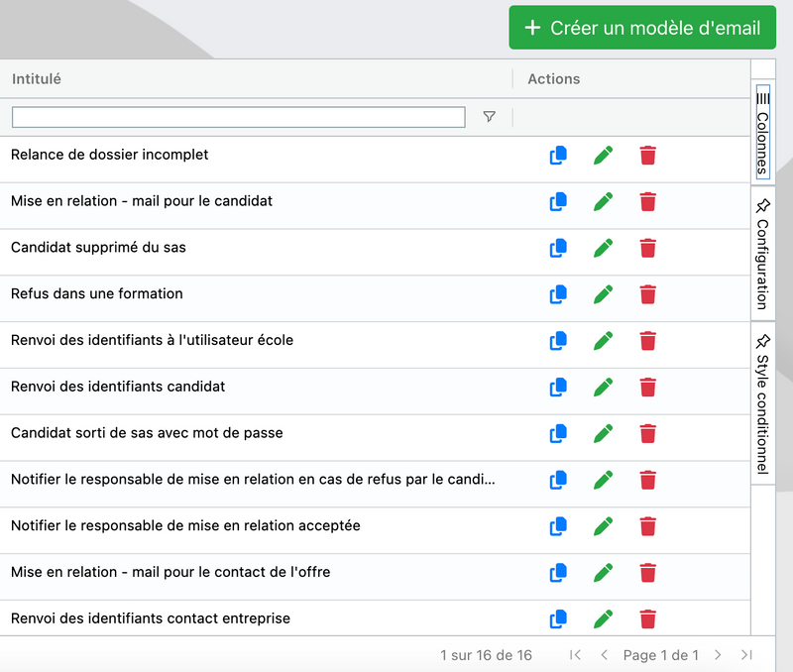Duplicate 'Renvoi des identifiants contact entreprise'
The height and width of the screenshot is (672, 793).
tap(558, 619)
